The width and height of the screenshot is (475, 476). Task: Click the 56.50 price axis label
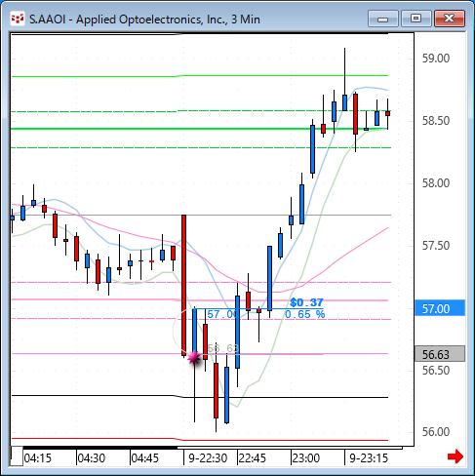436,371
